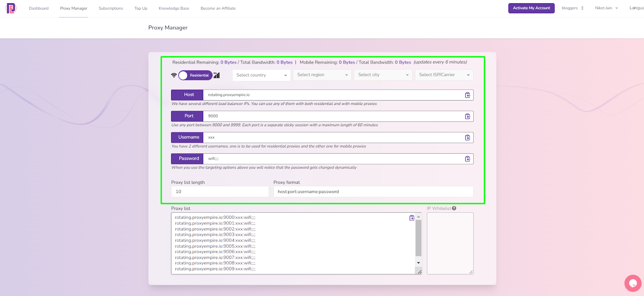The width and height of the screenshot is (644, 296).
Task: Open the Niket Jain user menu
Action: tap(606, 8)
